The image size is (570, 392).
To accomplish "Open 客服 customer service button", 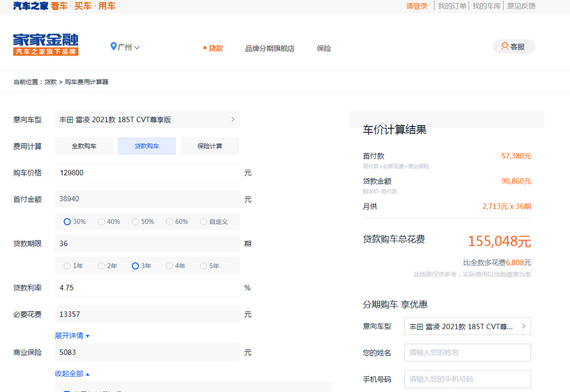I will pos(514,46).
